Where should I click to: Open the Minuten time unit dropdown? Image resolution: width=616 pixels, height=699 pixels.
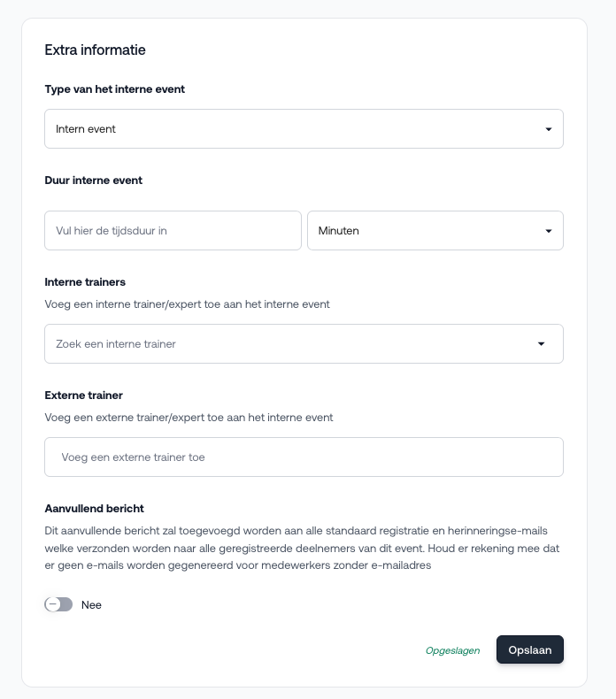(x=425, y=231)
